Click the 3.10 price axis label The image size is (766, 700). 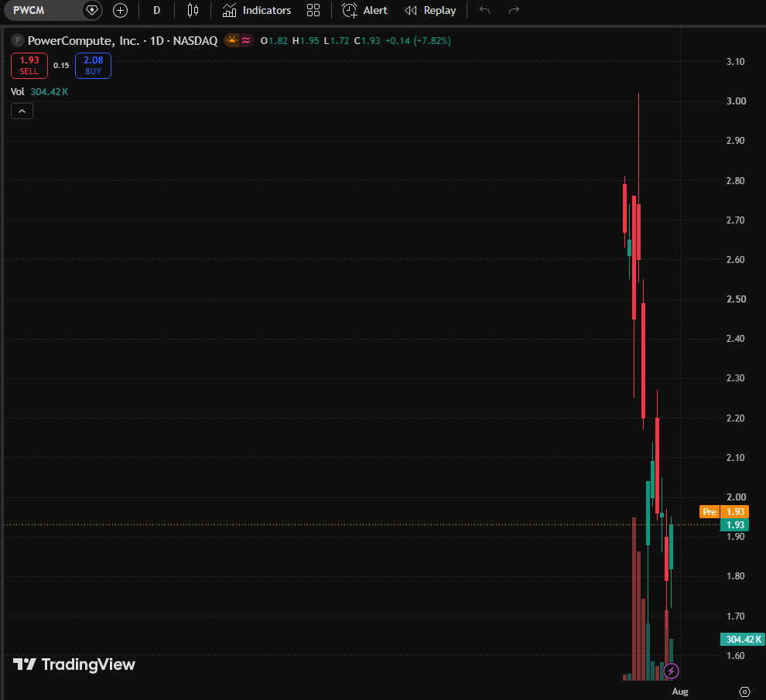(x=736, y=62)
